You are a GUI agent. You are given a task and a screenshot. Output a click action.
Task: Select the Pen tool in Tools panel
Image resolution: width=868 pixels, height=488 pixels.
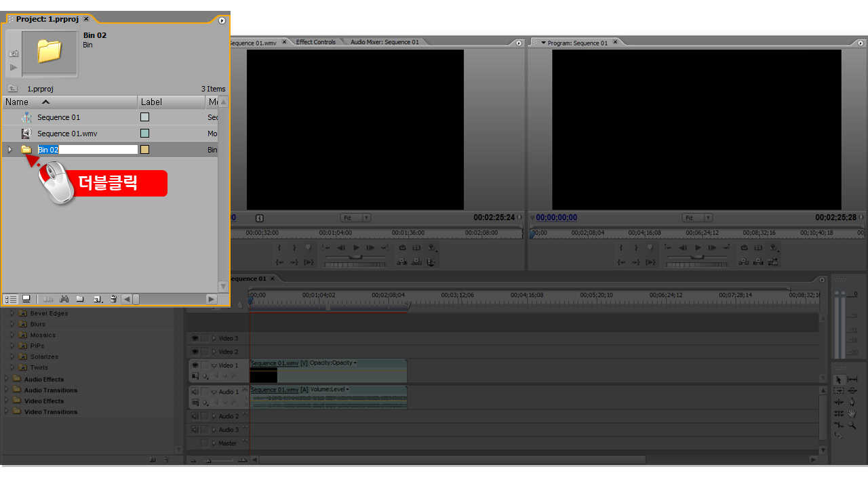point(852,402)
